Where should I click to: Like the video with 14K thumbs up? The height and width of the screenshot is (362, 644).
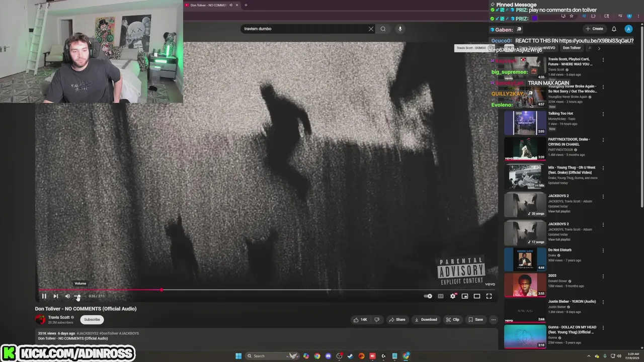[360, 319]
